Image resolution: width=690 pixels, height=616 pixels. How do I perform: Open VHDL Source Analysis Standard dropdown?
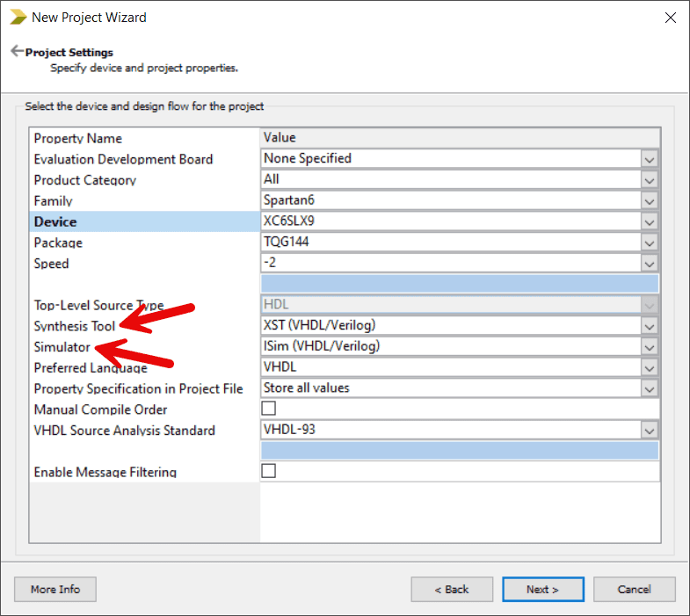point(650,430)
